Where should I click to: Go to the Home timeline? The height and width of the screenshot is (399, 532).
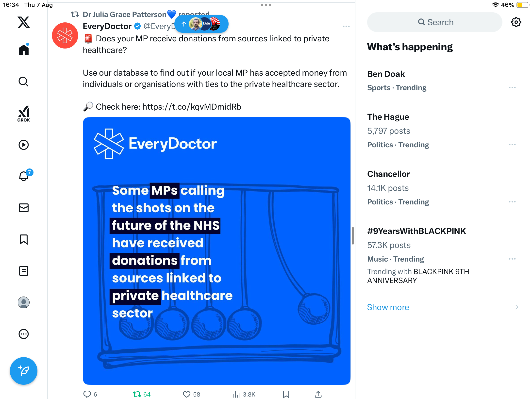coord(24,50)
